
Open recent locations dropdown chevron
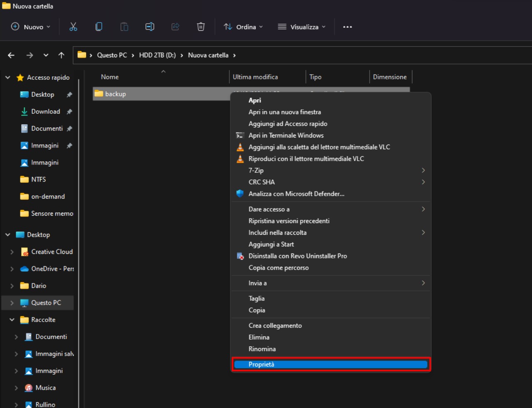46,55
